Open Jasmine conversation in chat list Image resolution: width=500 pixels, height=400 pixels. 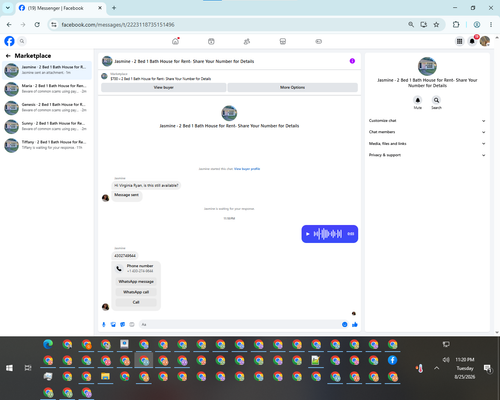47,70
